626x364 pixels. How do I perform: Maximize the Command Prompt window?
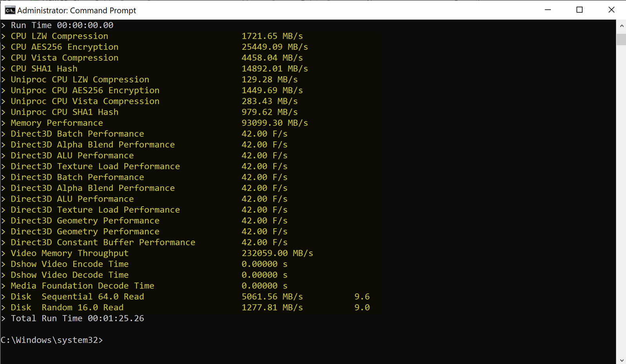pos(579,10)
